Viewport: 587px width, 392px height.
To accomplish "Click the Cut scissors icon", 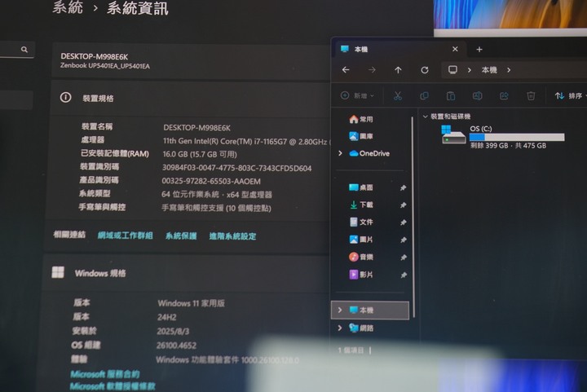I will tap(398, 95).
